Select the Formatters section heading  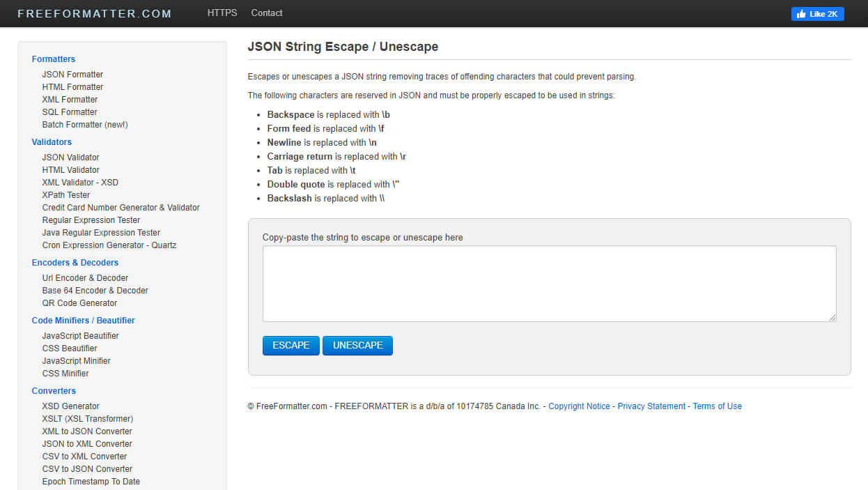pyautogui.click(x=54, y=59)
